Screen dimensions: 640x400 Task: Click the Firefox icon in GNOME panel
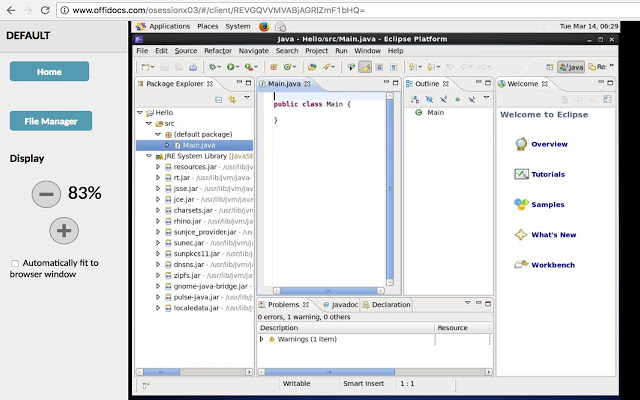[x=264, y=27]
